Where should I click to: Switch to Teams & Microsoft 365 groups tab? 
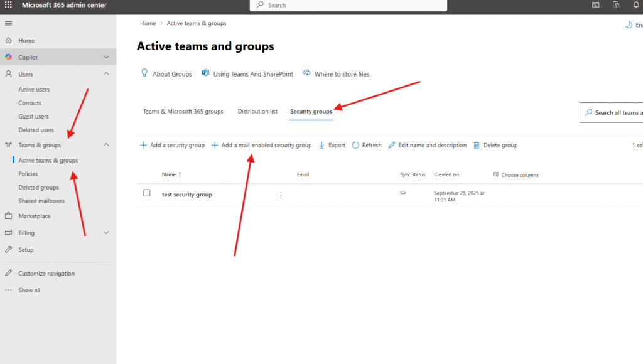(x=183, y=112)
